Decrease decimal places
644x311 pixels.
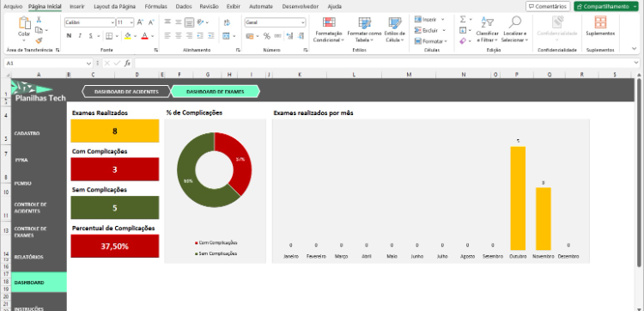301,36
